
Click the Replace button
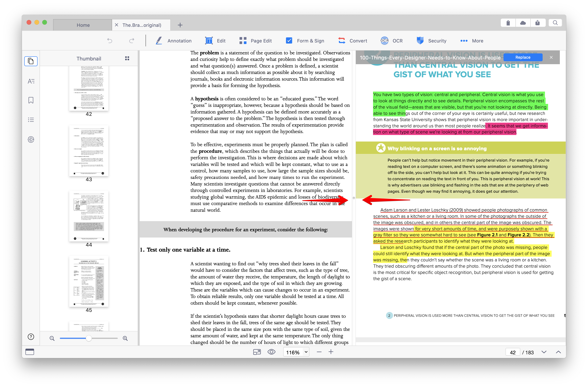pos(523,57)
